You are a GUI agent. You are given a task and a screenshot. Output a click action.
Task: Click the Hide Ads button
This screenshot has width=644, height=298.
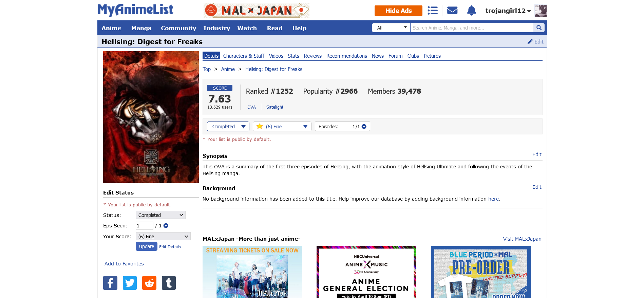398,11
